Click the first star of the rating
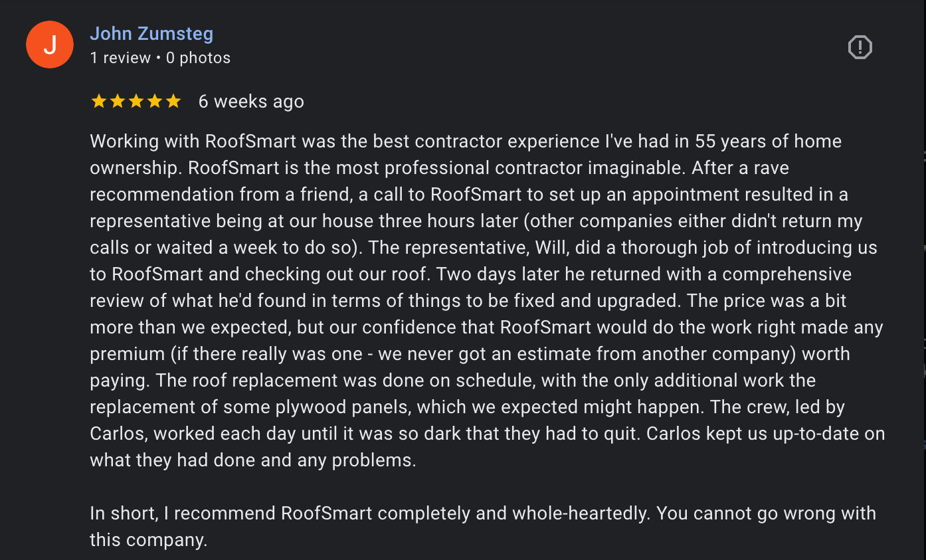The height and width of the screenshot is (560, 926). pos(99,101)
